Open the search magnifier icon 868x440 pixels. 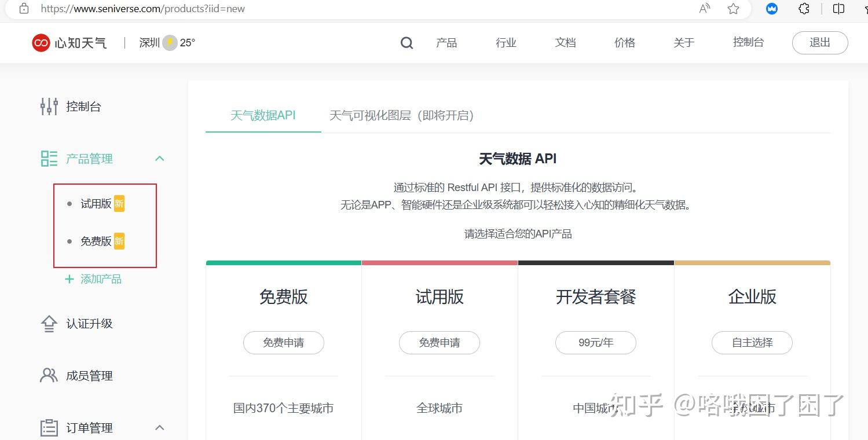(406, 42)
